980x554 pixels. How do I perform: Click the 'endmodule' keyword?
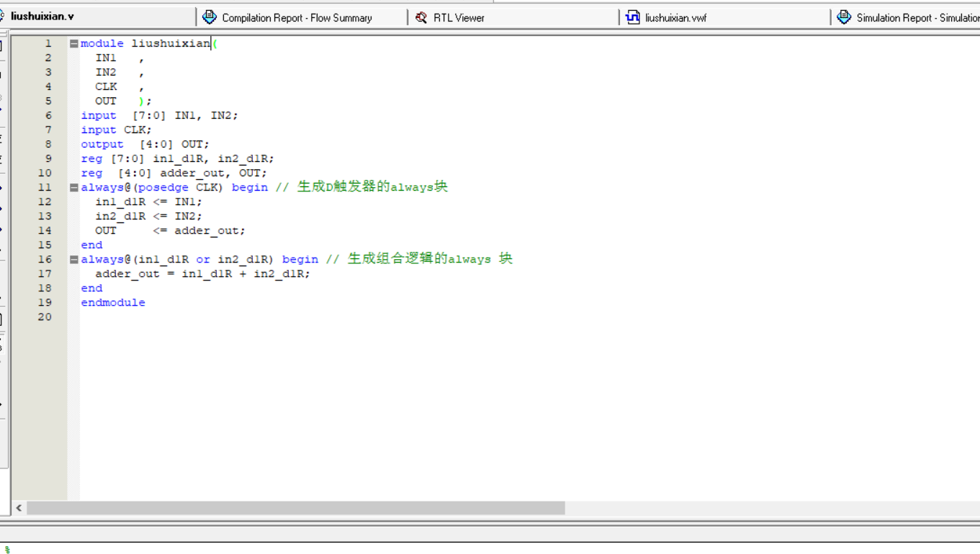pyautogui.click(x=113, y=303)
